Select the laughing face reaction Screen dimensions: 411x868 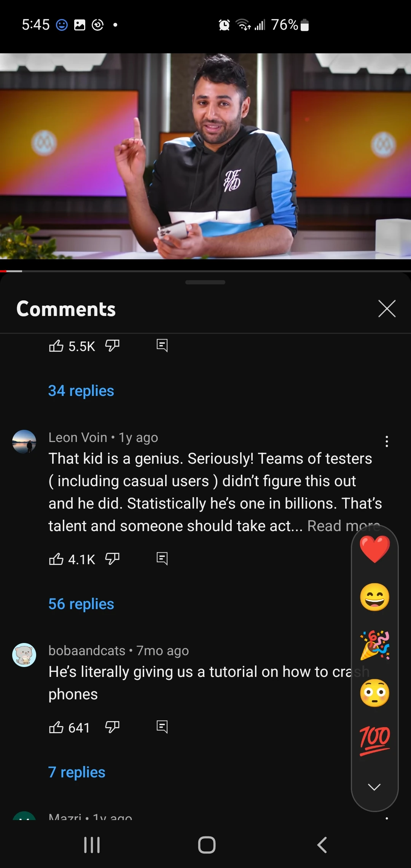(374, 596)
